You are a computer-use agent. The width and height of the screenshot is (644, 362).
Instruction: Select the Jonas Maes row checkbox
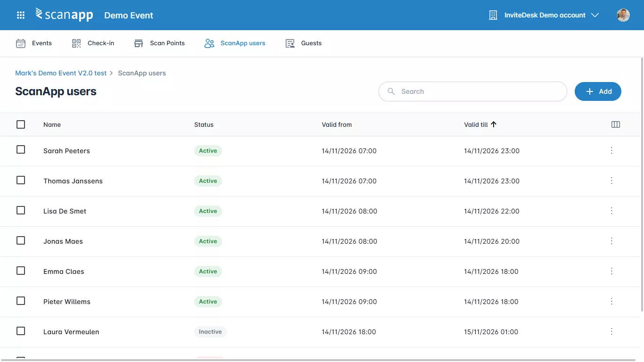[x=21, y=240]
